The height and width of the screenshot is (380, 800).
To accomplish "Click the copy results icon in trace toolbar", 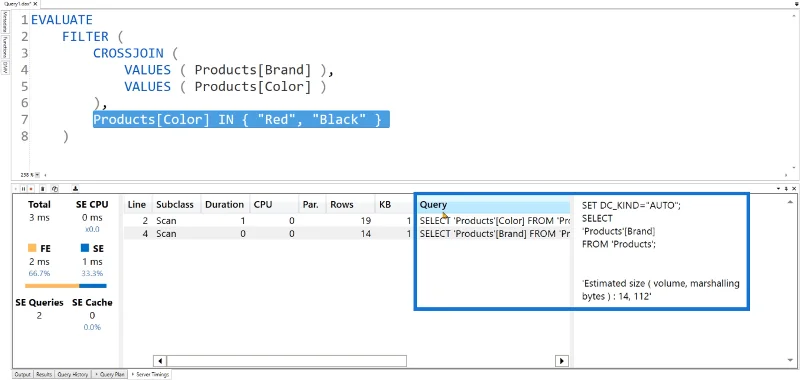I will (x=55, y=188).
